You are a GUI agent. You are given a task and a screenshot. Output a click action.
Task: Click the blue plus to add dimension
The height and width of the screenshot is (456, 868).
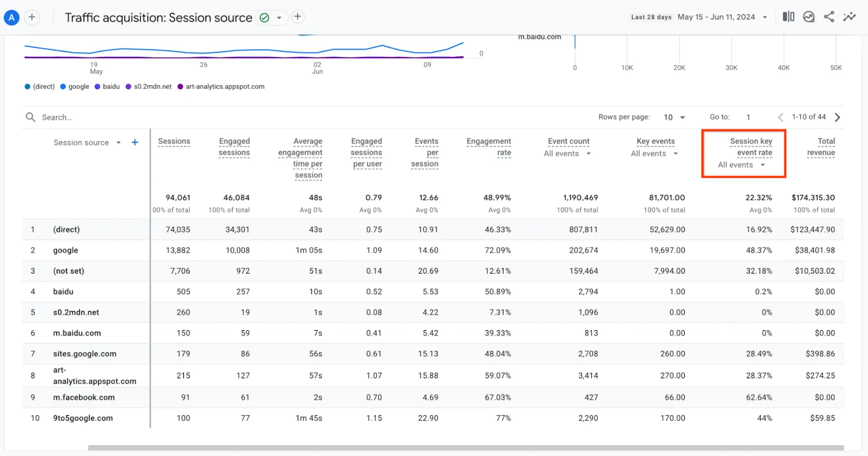click(135, 142)
